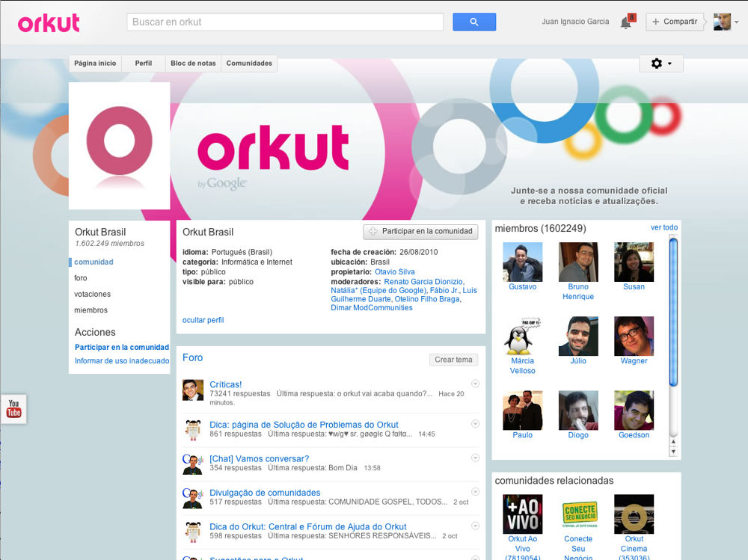Screen dimensions: 748x560
Task: Open Conecte Seu Negócio community icon
Action: pos(578,514)
